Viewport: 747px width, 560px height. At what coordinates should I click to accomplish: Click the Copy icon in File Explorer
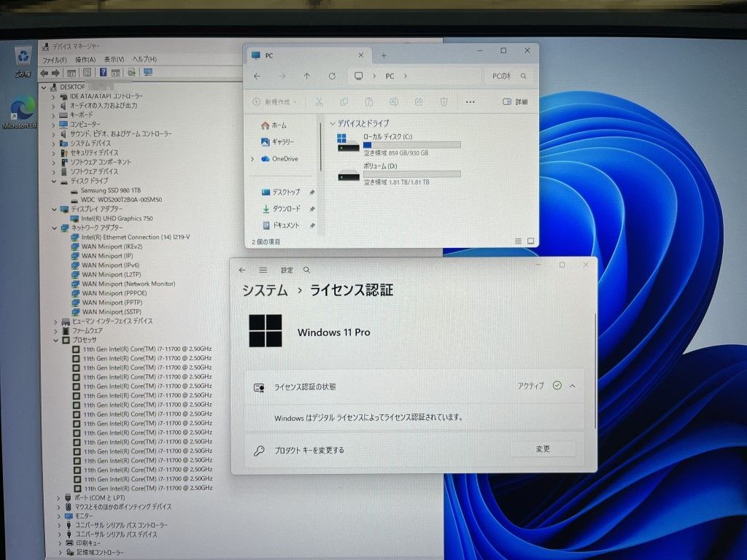coord(344,102)
